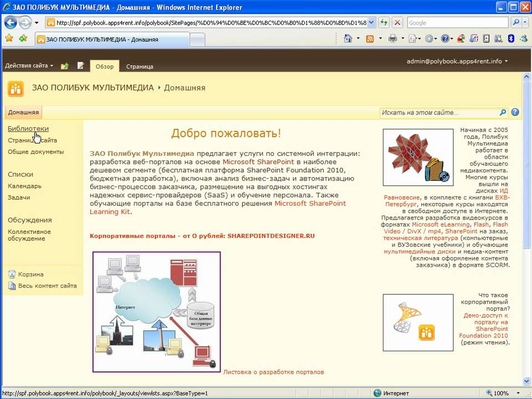
Task: Open the Действия сайта menu
Action: point(29,65)
